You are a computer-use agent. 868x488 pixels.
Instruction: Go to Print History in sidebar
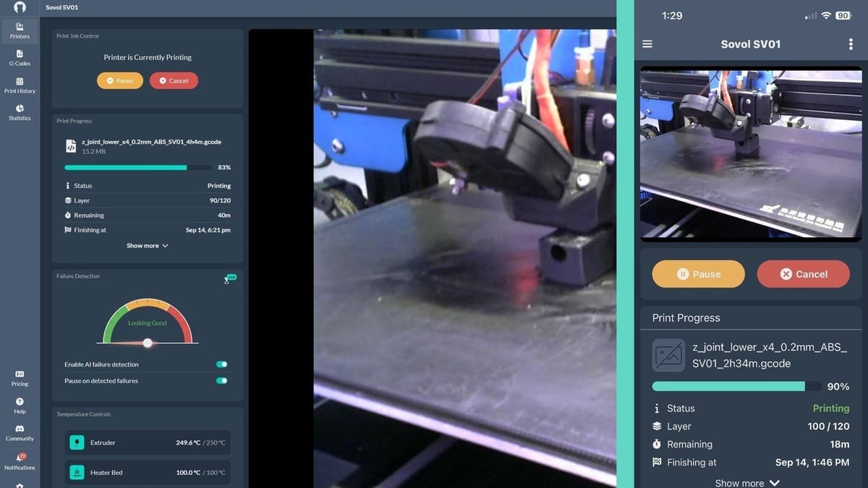pyautogui.click(x=20, y=85)
